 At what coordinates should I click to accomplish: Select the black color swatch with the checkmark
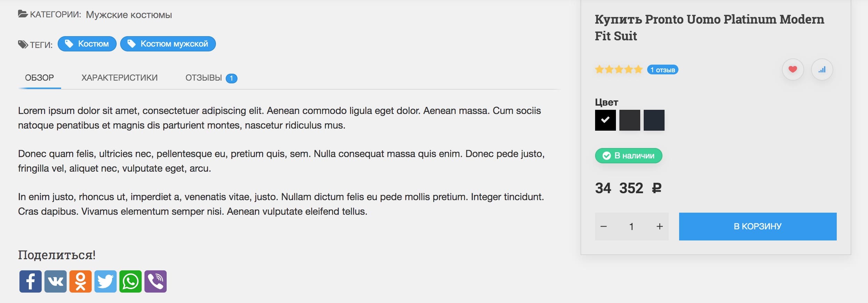click(x=606, y=120)
